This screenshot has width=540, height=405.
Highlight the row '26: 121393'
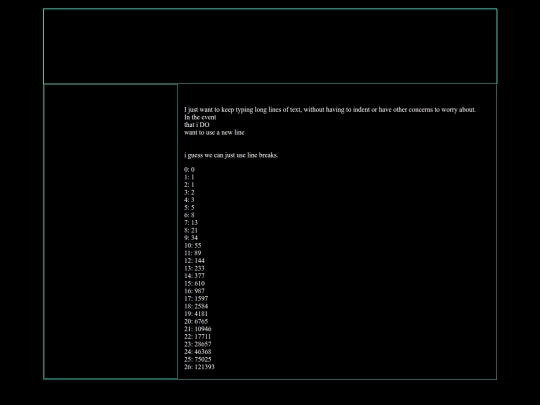[x=199, y=367]
